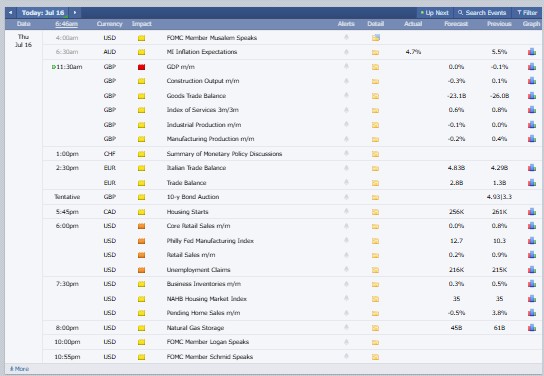Open detail for FOMC Member Logan Speaks
Screen dimensions: 544x376
pyautogui.click(x=375, y=342)
